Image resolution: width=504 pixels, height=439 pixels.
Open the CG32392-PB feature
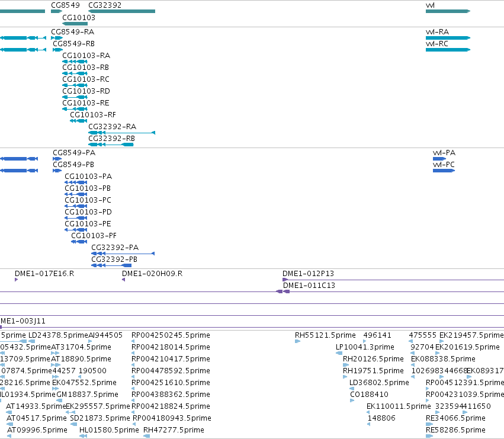pyautogui.click(x=111, y=265)
